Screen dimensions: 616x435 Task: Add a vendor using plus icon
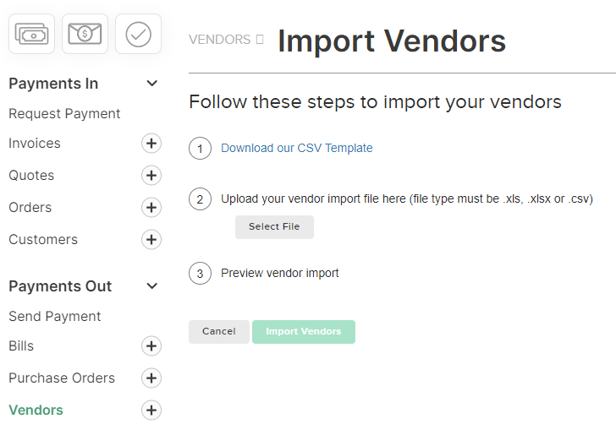(x=151, y=410)
